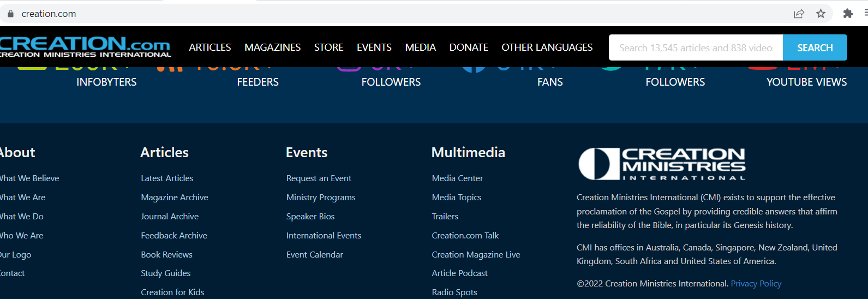Open the Event Calendar link

(x=315, y=255)
